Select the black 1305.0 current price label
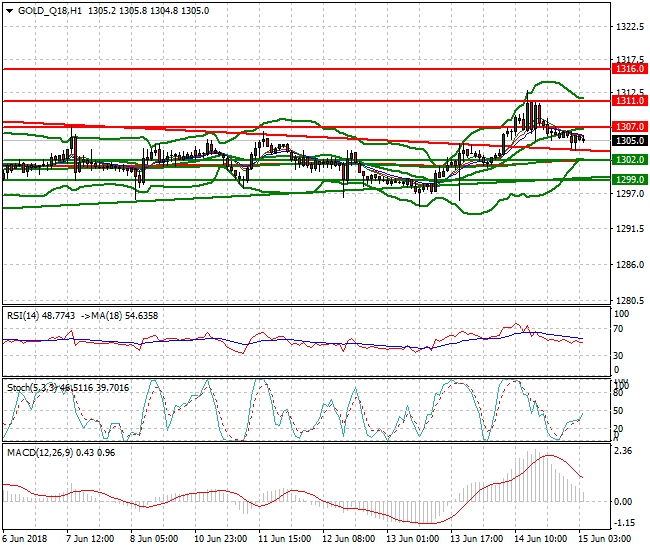The width and height of the screenshot is (650, 550). point(630,141)
